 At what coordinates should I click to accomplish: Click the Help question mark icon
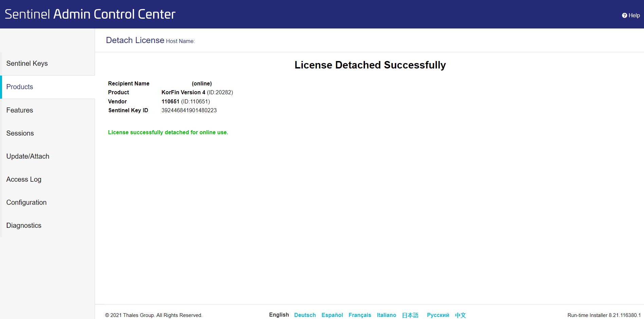coord(624,16)
